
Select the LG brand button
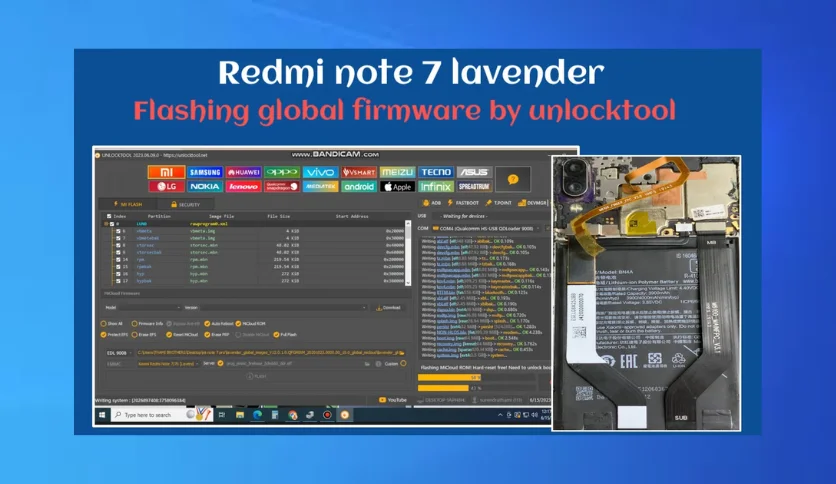pos(166,187)
